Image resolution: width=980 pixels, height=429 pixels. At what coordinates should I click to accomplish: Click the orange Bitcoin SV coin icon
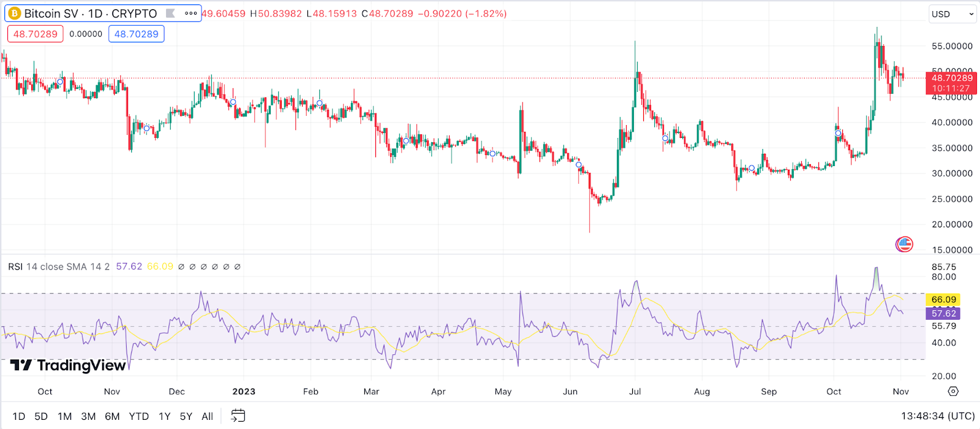click(14, 13)
